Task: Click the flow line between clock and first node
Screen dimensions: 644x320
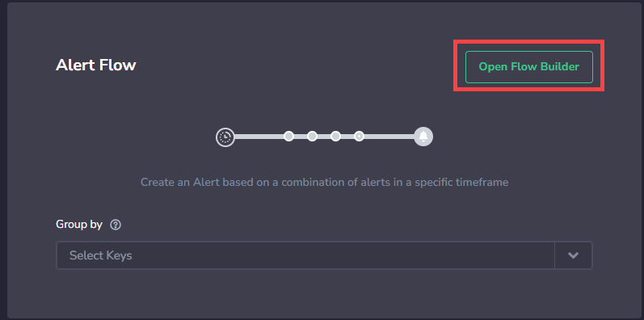Action: pyautogui.click(x=259, y=136)
